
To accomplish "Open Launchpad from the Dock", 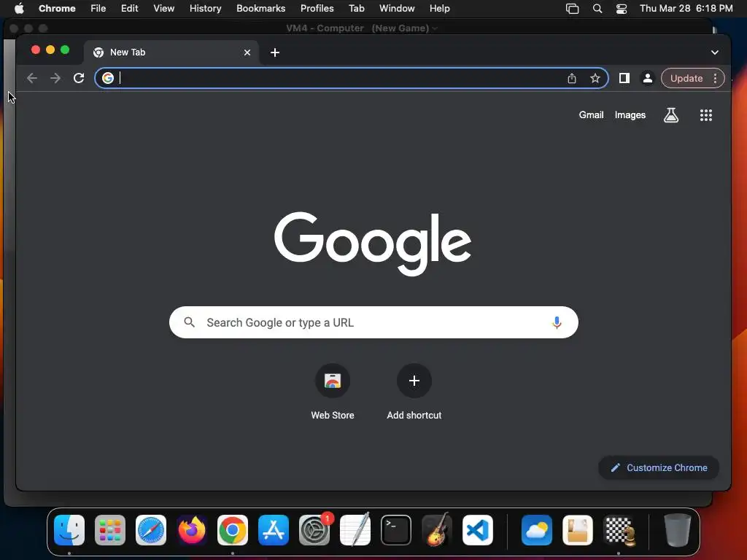I will 110,530.
